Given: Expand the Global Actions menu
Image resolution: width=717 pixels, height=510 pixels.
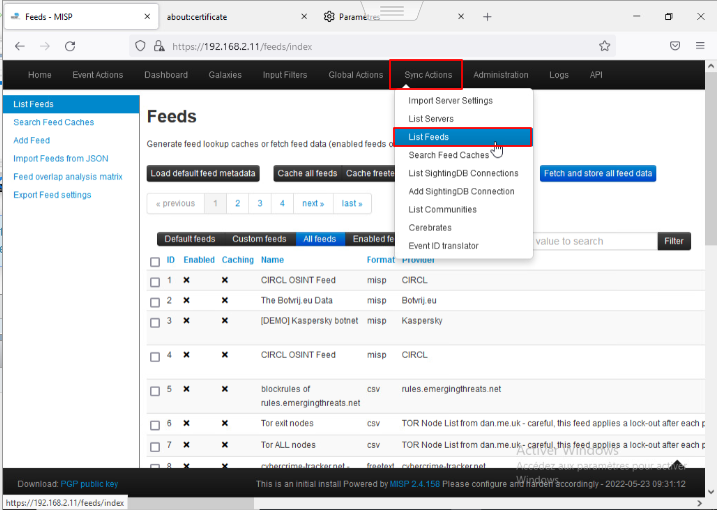Looking at the screenshot, I should (x=355, y=75).
